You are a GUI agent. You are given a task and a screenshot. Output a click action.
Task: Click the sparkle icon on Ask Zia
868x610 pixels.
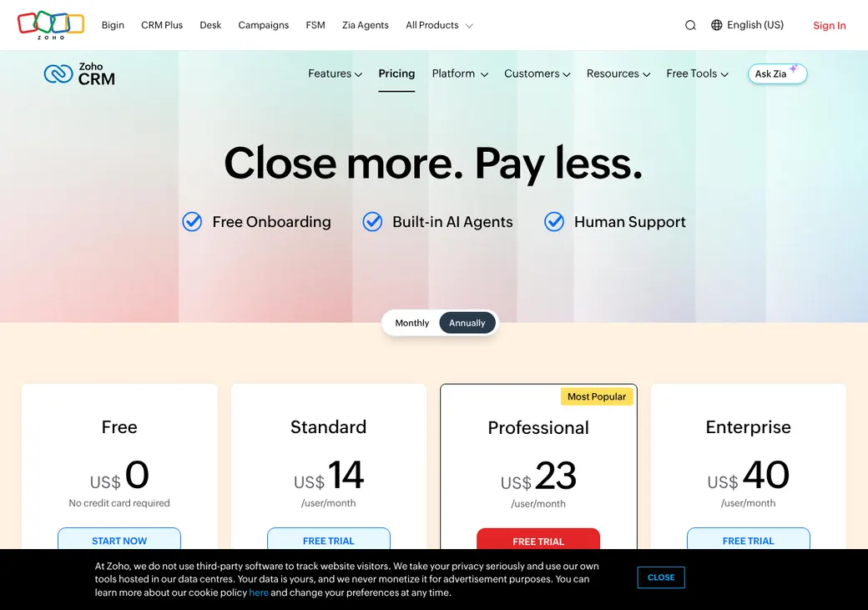click(x=794, y=68)
